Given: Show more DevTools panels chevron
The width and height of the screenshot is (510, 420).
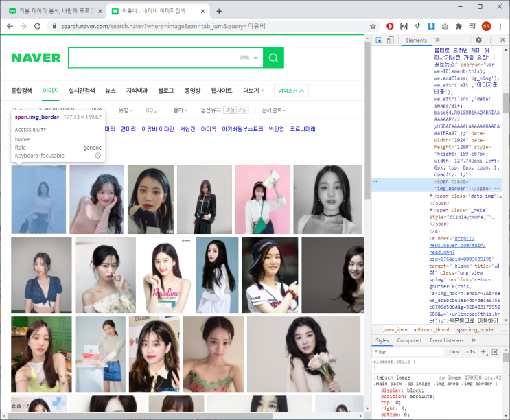Looking at the screenshot, I should 437,40.
